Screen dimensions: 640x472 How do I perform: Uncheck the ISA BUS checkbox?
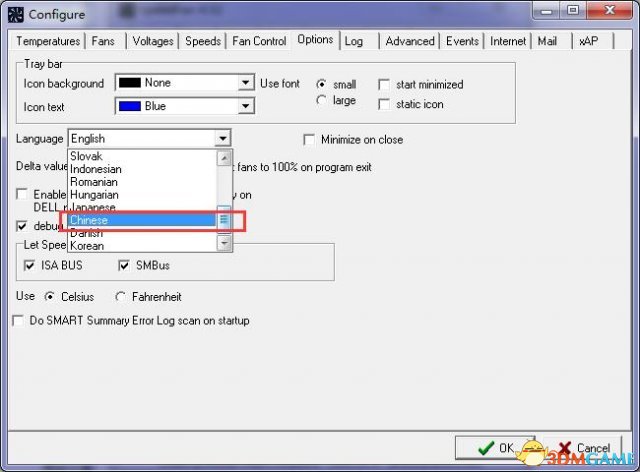pyautogui.click(x=29, y=265)
